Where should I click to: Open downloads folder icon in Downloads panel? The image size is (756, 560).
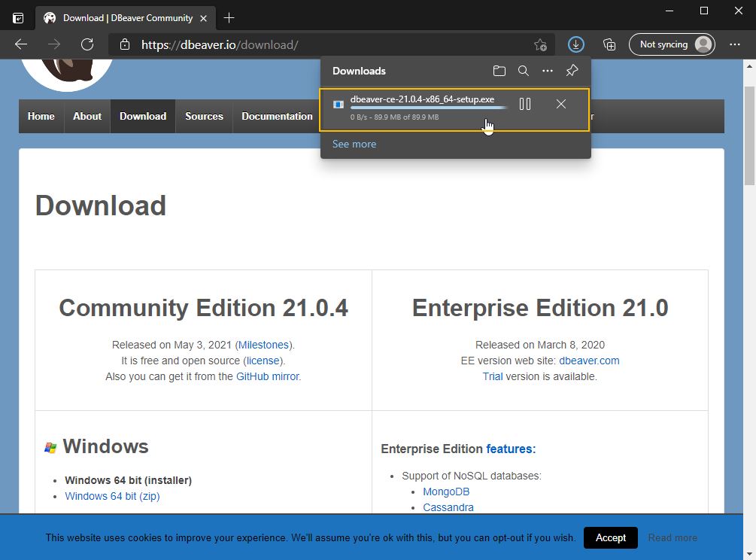pyautogui.click(x=499, y=71)
